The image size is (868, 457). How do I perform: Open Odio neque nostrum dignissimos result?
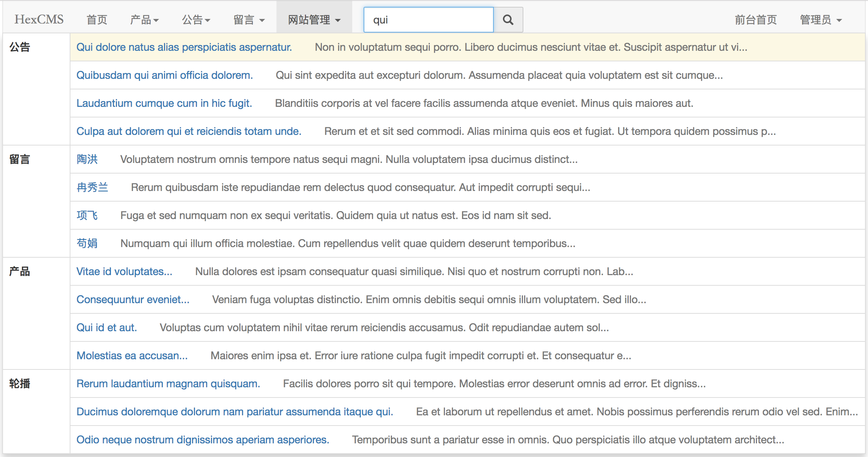203,440
